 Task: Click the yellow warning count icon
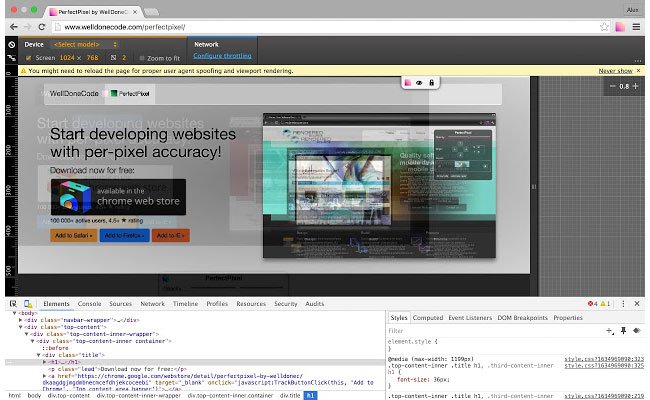click(x=603, y=304)
